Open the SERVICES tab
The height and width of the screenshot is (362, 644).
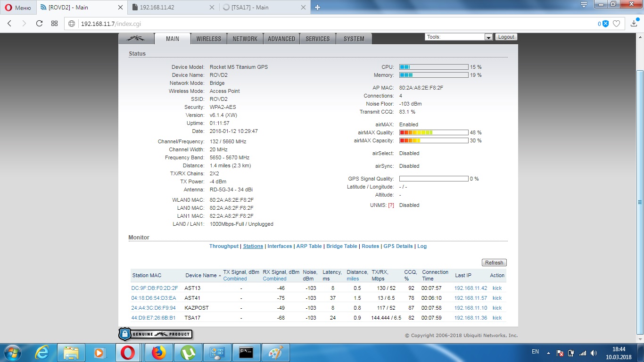(x=317, y=39)
